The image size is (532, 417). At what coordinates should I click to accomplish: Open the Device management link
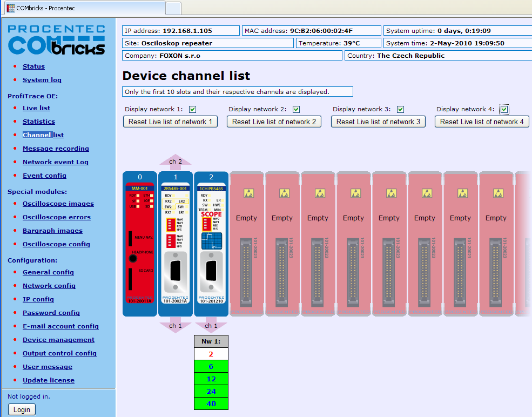(59, 340)
